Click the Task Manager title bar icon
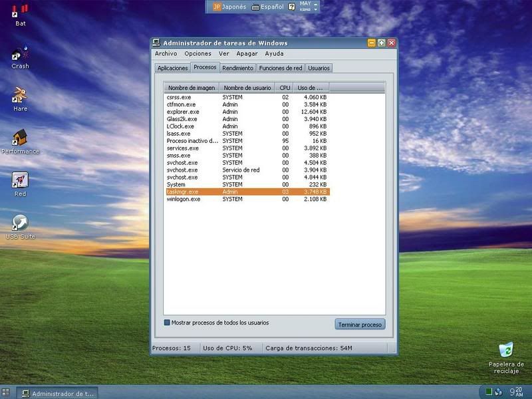 click(156, 43)
